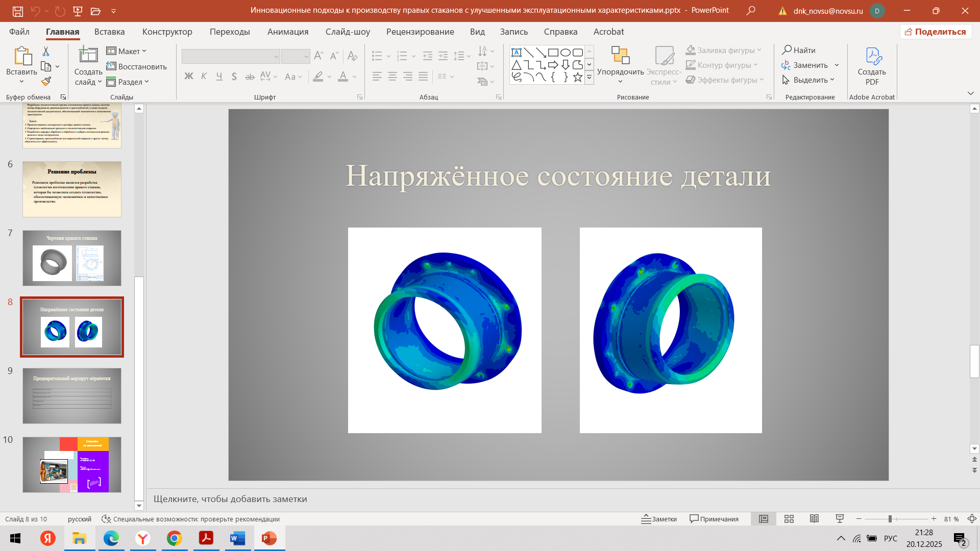The height and width of the screenshot is (551, 980).
Task: Toggle Comments (Примечания) pane button
Action: pos(714,519)
